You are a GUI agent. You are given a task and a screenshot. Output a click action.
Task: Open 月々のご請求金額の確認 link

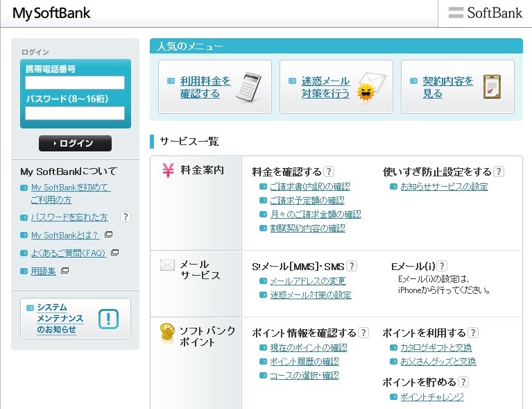coord(316,215)
